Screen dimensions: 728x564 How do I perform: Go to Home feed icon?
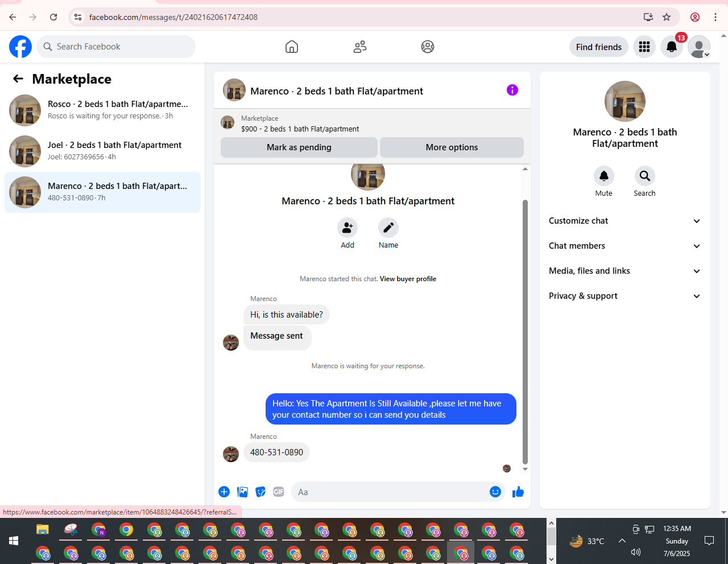point(292,47)
